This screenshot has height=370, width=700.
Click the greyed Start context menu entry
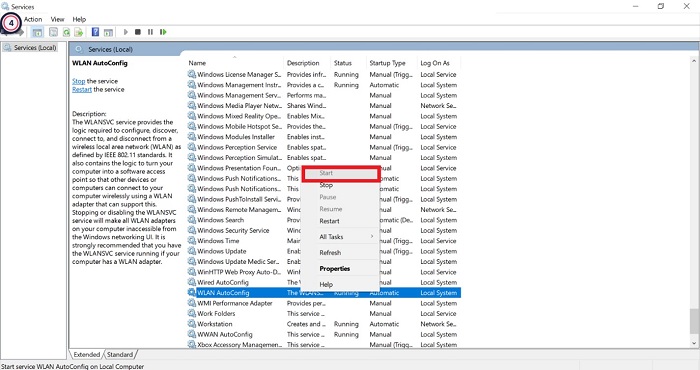[x=326, y=173]
